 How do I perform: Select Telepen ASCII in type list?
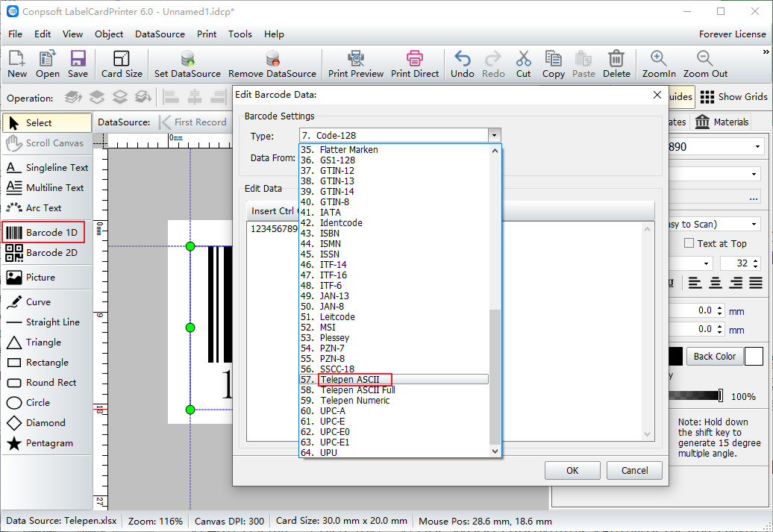pyautogui.click(x=393, y=379)
